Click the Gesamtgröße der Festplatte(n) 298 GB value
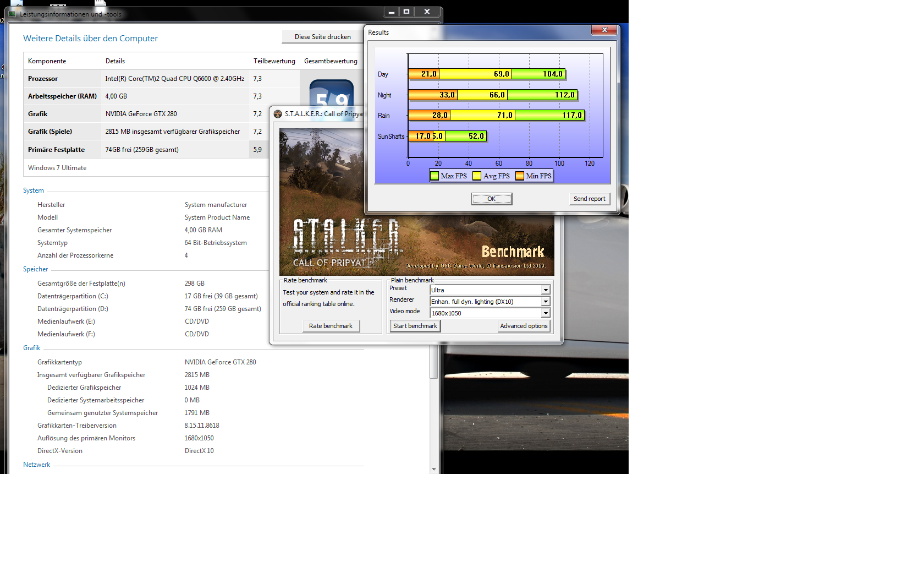924x578 pixels. point(195,283)
